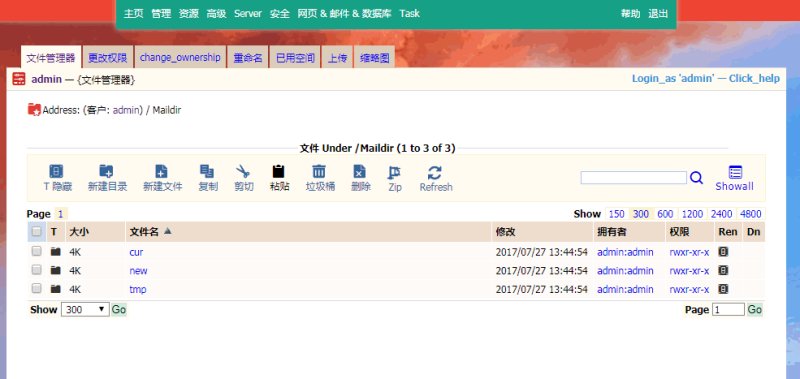Click the search magnifier icon
The height and width of the screenshot is (379, 800).
pos(696,178)
